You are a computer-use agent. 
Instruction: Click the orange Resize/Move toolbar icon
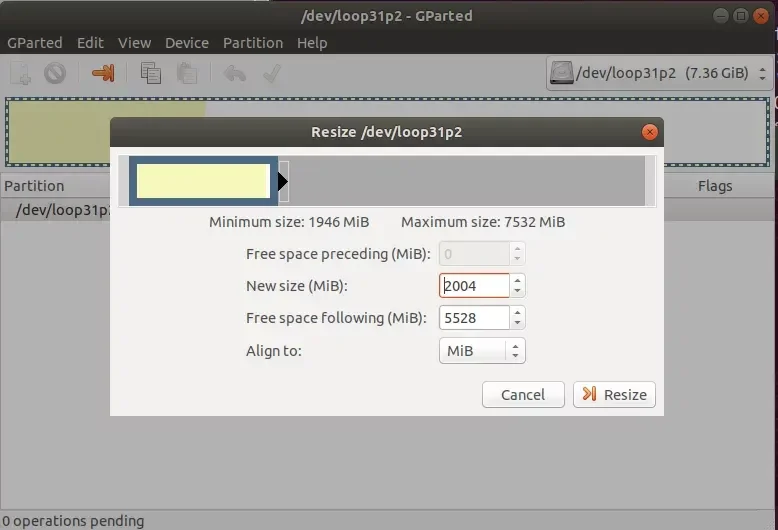(x=103, y=73)
